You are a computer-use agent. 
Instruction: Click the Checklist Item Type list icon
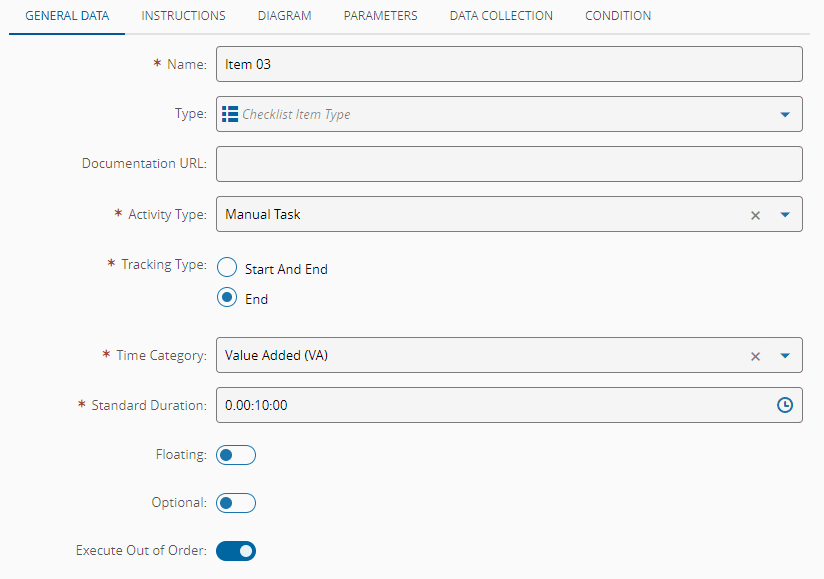click(x=230, y=114)
